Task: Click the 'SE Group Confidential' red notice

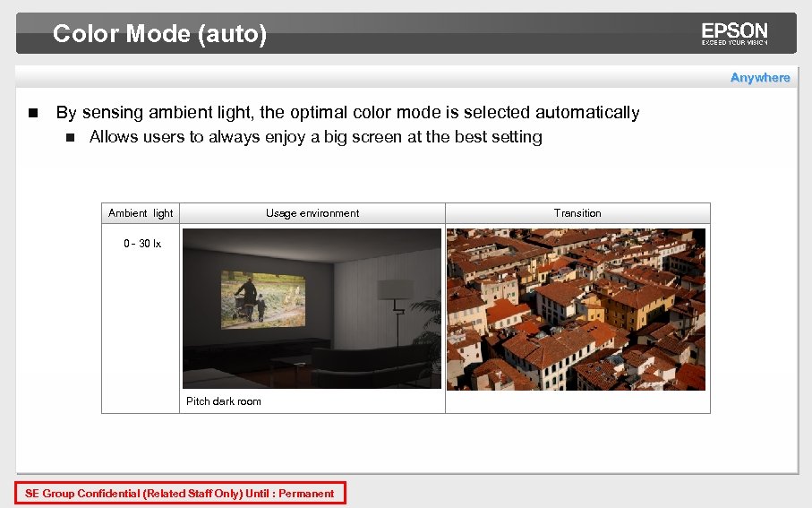Action: [x=180, y=494]
